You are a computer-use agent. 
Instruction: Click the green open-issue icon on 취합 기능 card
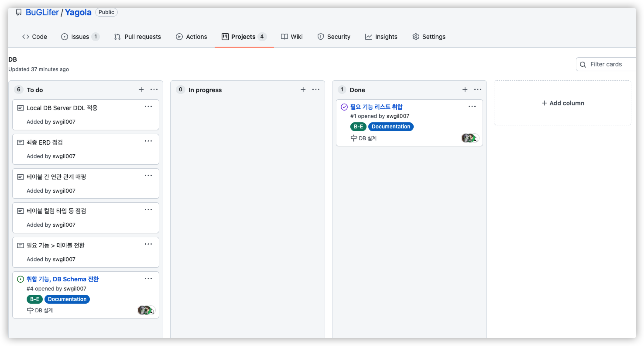coord(20,279)
